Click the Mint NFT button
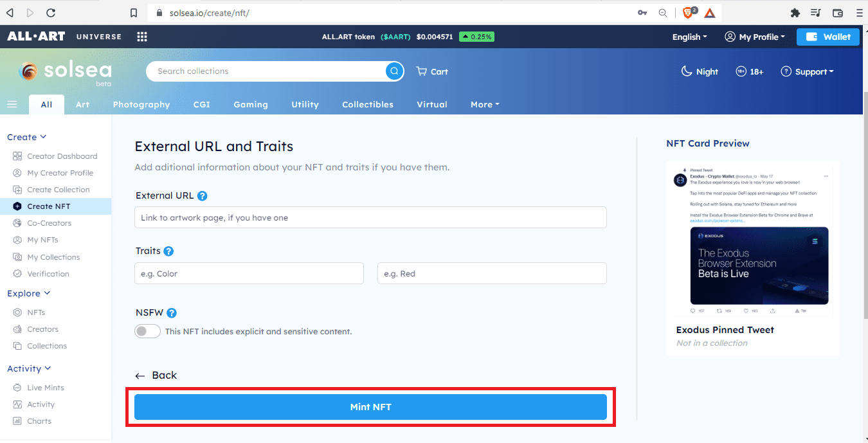The height and width of the screenshot is (443, 868). (370, 407)
